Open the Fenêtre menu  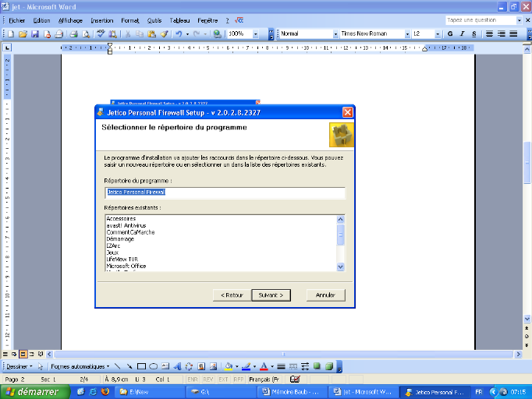tap(207, 21)
